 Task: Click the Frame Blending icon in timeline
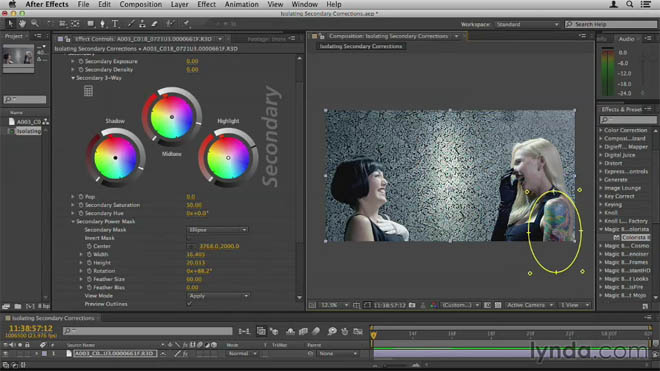[x=303, y=332]
